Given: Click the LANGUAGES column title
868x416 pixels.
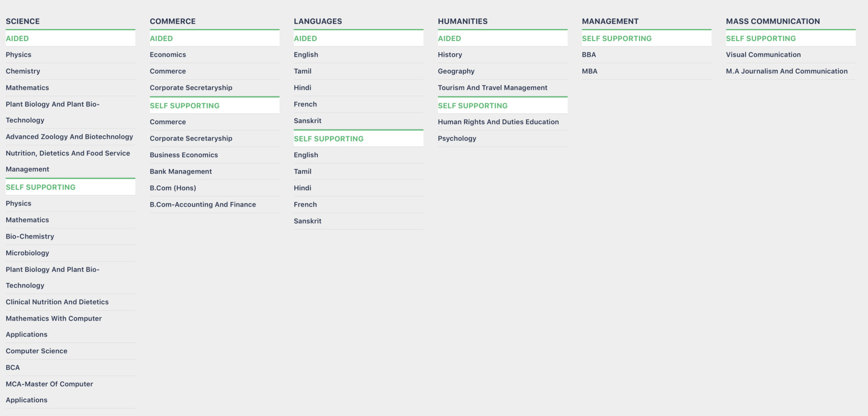Looking at the screenshot, I should [x=318, y=21].
